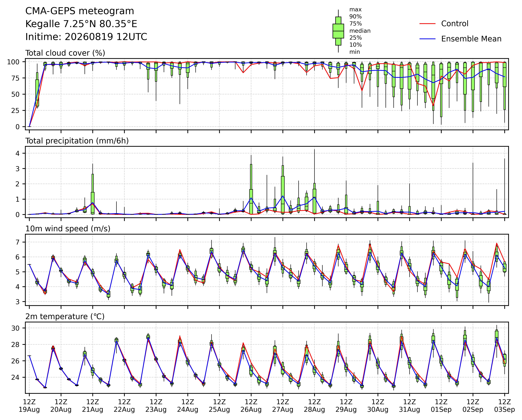Click the '12Z 03Sep' x-axis label
Image resolution: width=522 pixels, height=420 pixels.
pos(505,406)
